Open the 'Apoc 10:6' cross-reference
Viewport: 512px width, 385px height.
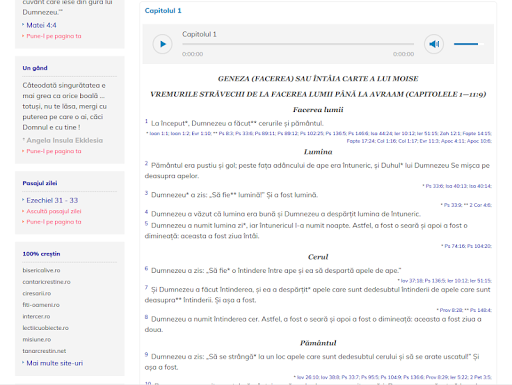[x=479, y=141]
